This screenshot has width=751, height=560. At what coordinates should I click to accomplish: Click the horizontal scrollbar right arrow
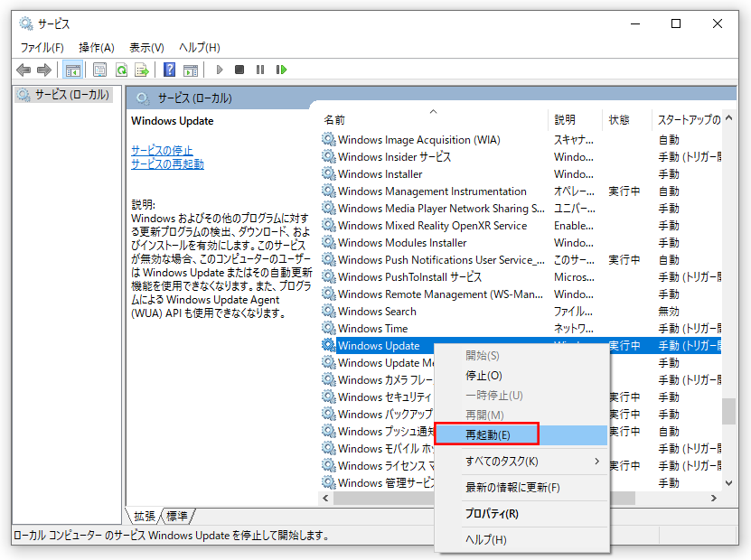[x=714, y=499]
